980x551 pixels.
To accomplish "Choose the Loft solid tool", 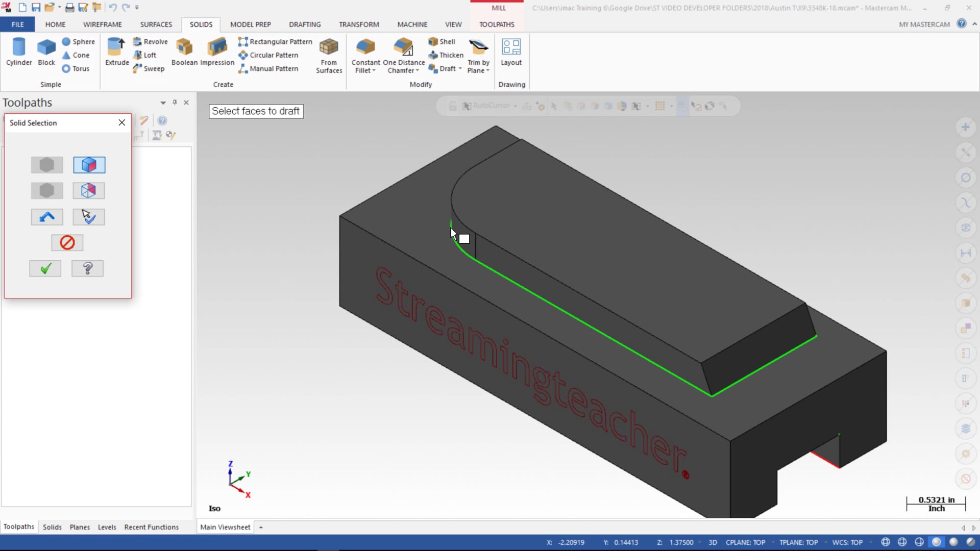I will [x=145, y=55].
